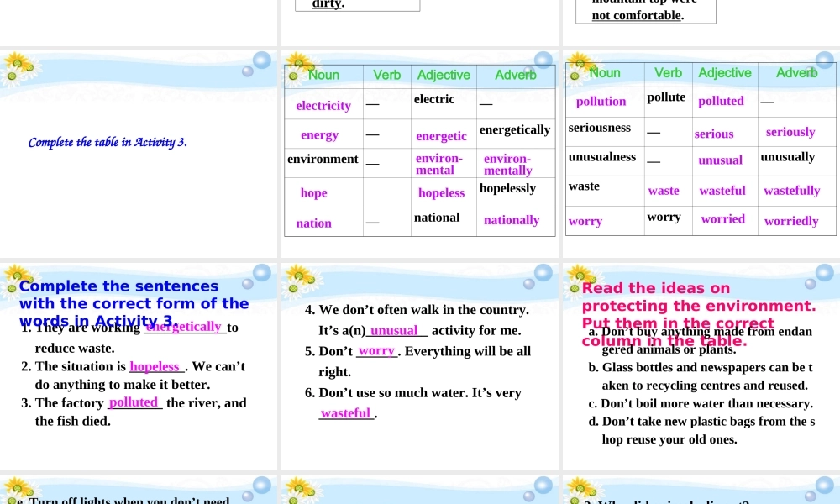Click the 'dirty' text box at top
This screenshot has height=504, width=840.
[357, 4]
